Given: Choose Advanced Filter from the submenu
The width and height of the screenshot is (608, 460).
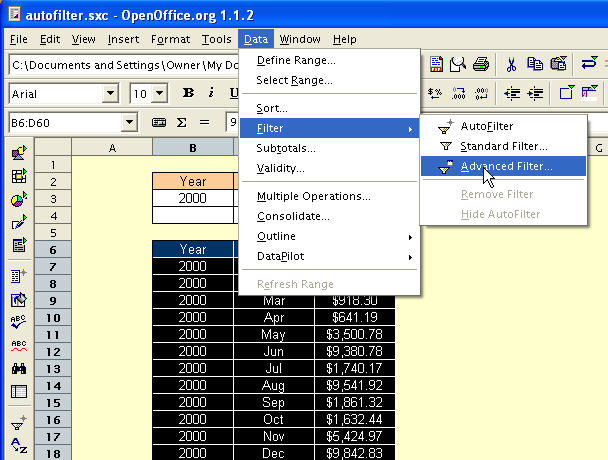Looking at the screenshot, I should tap(503, 166).
